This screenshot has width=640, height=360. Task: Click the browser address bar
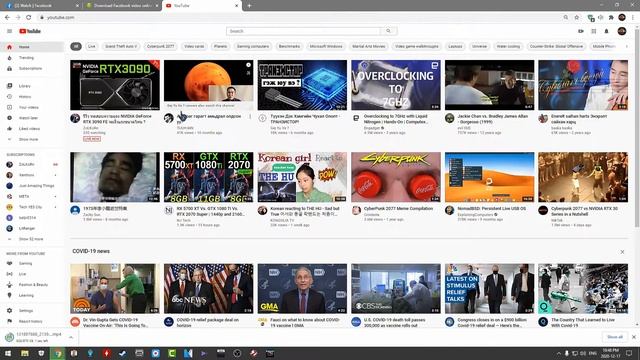click(301, 18)
